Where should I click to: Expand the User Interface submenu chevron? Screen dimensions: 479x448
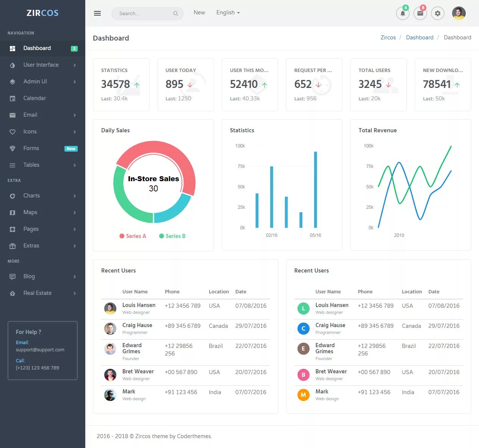[75, 65]
